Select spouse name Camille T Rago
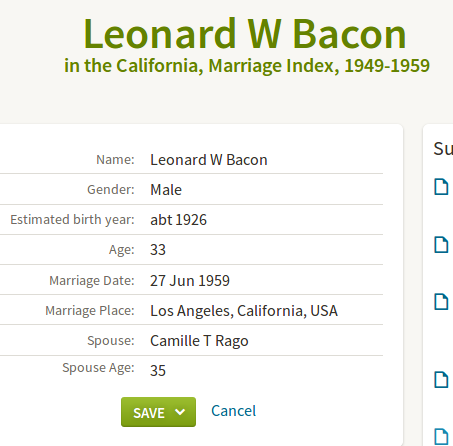Screen dimensions: 453x446 (x=199, y=341)
